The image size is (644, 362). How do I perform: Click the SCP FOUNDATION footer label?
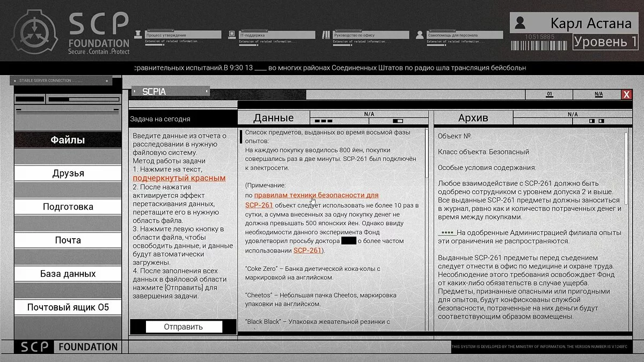(69, 346)
